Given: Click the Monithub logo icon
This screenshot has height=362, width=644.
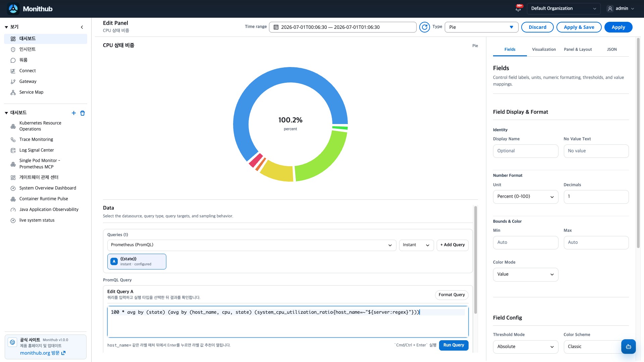Looking at the screenshot, I should (x=13, y=9).
